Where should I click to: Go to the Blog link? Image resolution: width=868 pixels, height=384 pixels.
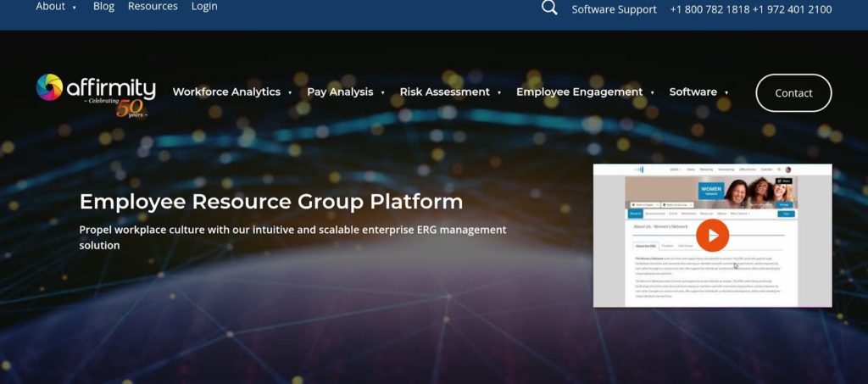tap(103, 7)
